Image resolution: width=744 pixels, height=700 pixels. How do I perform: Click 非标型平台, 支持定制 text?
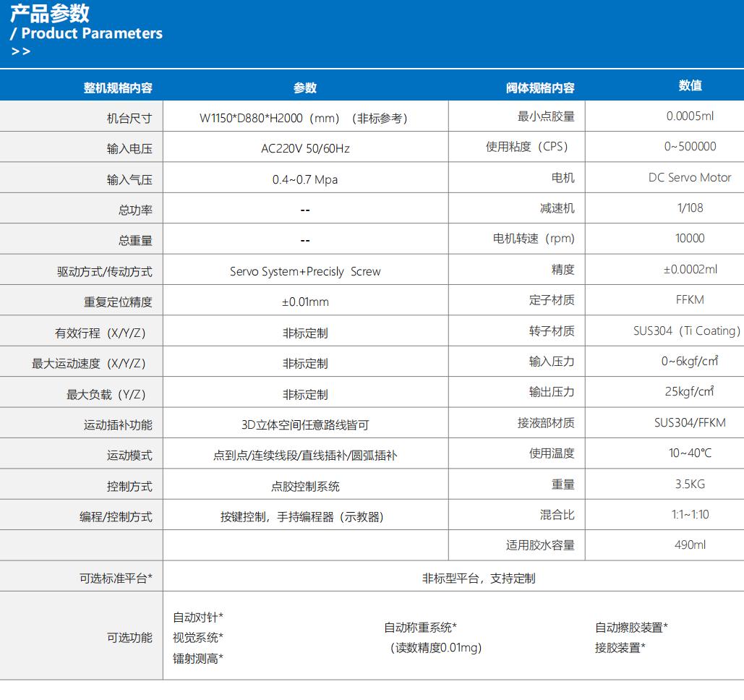point(479,579)
